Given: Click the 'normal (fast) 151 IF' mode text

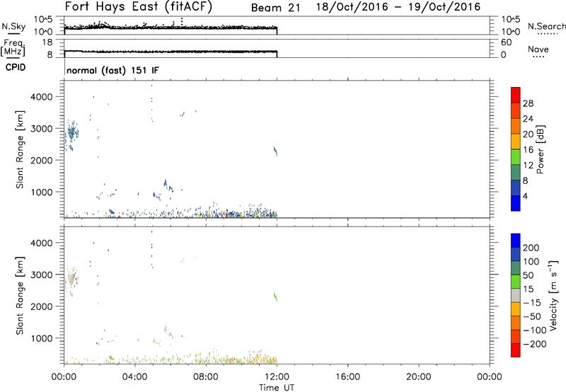Looking at the screenshot, I should click(x=112, y=70).
